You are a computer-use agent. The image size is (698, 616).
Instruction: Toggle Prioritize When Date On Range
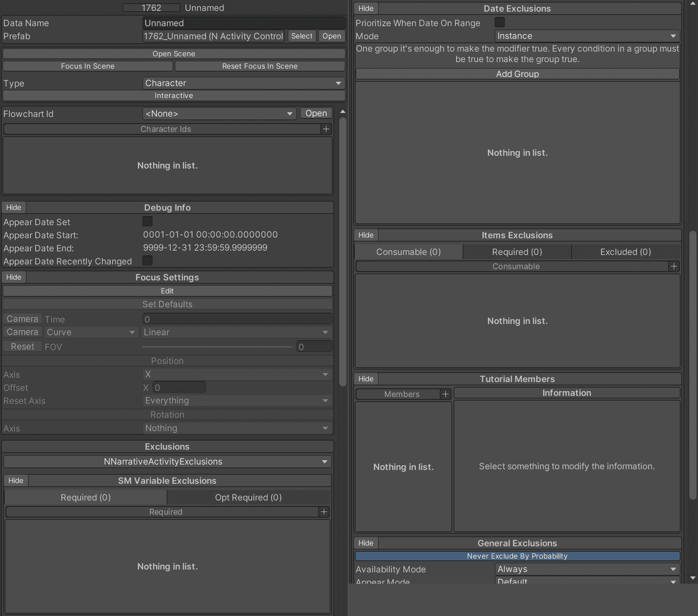click(500, 23)
